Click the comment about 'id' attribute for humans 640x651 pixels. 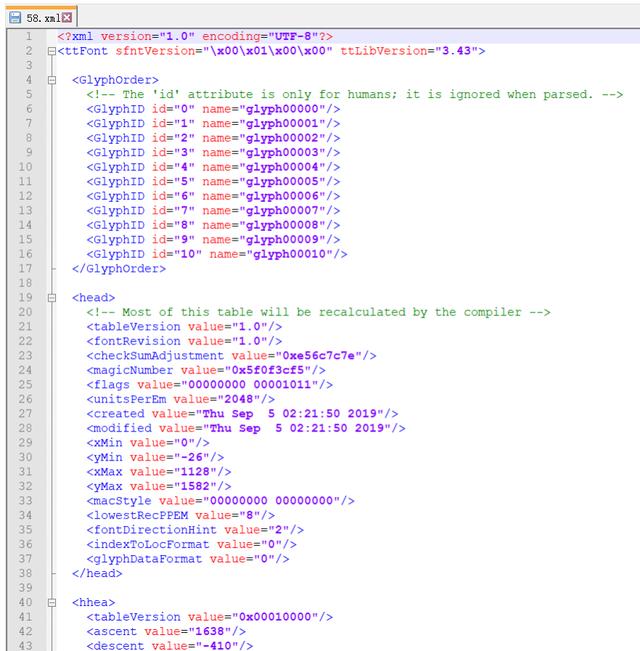[x=355, y=95]
